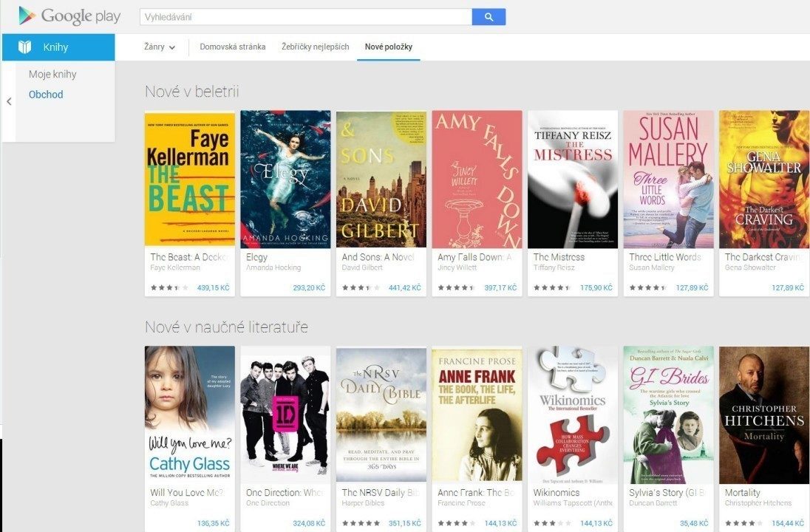The width and height of the screenshot is (810, 532).
Task: Open The NRSV Daily Bible cover
Action: pyautogui.click(x=381, y=415)
